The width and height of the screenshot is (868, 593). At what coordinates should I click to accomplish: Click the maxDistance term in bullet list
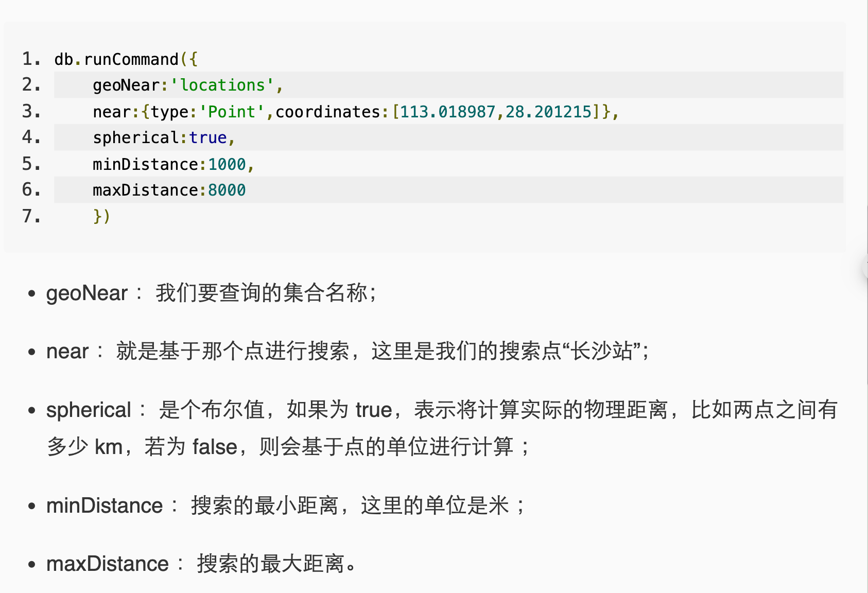(107, 564)
